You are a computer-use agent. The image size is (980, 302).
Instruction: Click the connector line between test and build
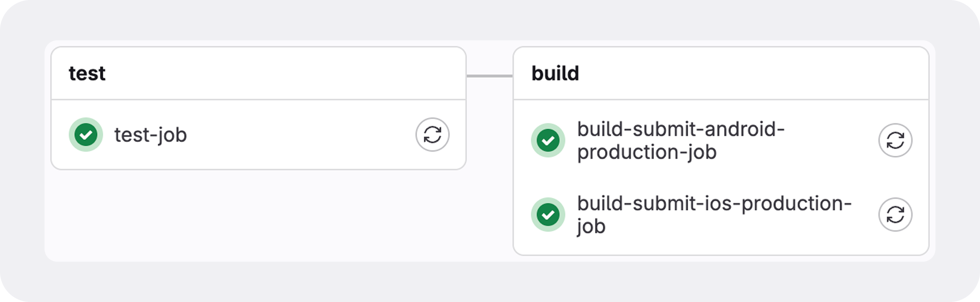[490, 76]
